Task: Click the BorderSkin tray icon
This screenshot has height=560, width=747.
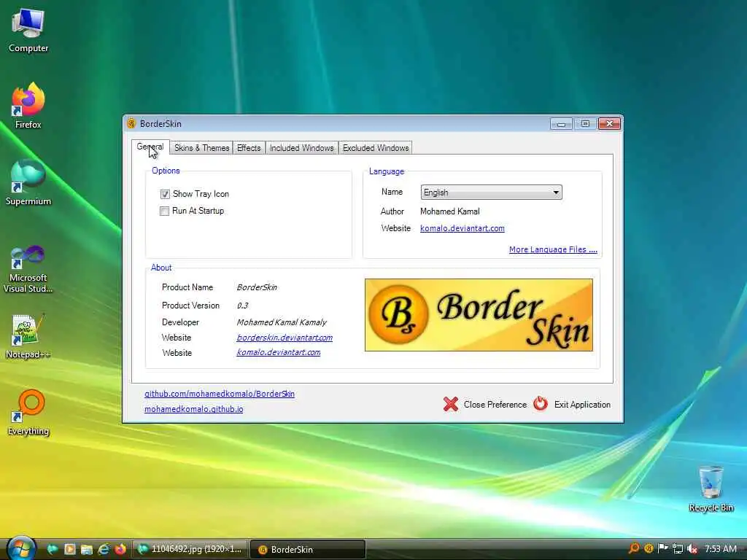Action: pos(649,548)
